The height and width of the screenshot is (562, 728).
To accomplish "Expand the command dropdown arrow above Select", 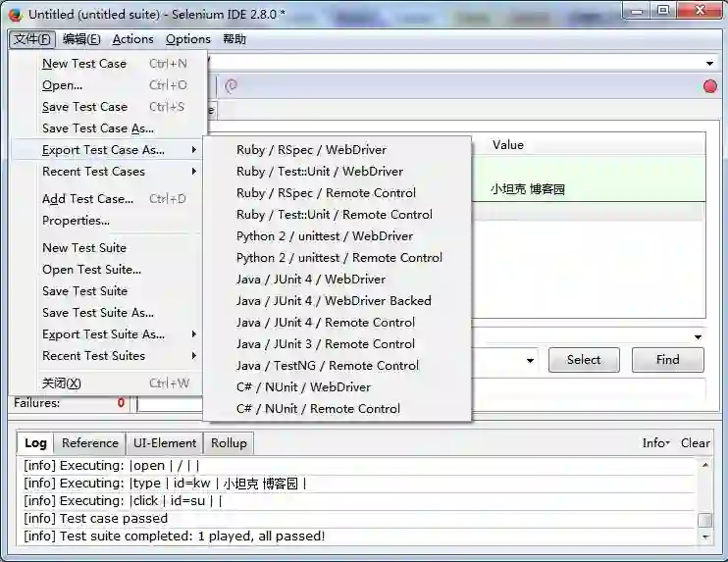I will (698, 337).
